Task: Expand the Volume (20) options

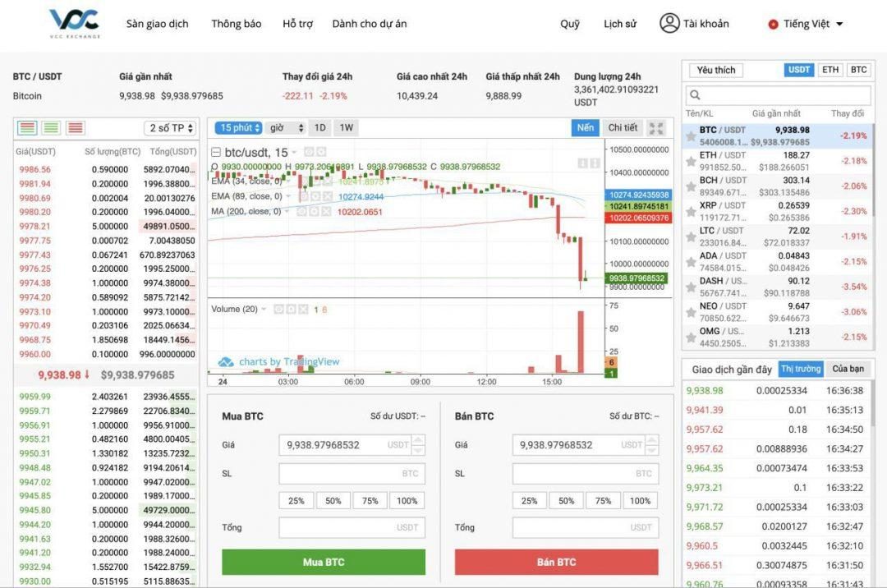Action: point(264,310)
